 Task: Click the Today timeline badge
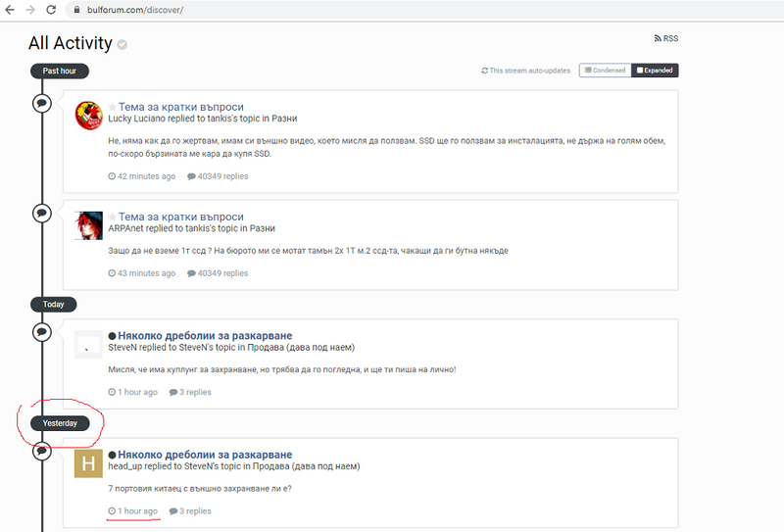click(x=54, y=304)
